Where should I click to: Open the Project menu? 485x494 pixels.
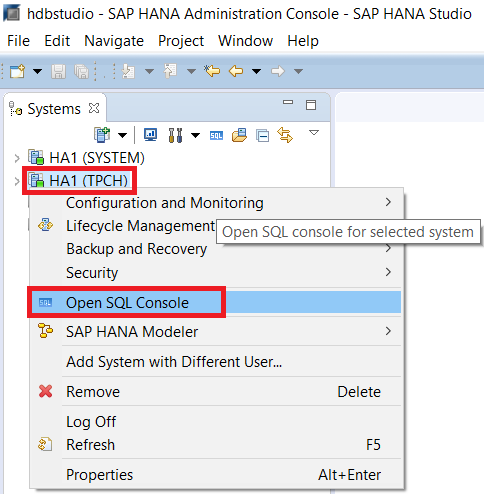tap(181, 41)
